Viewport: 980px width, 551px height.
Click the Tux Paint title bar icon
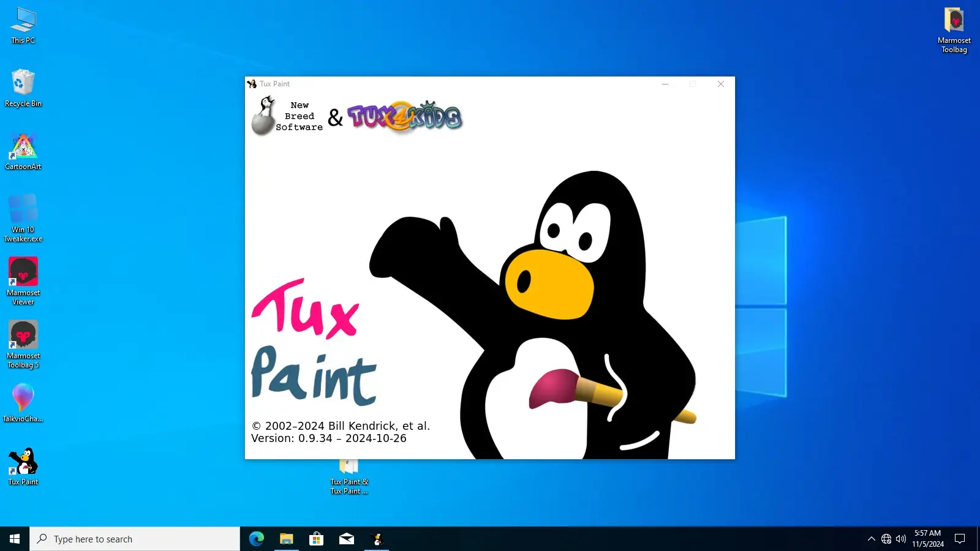pyautogui.click(x=252, y=84)
